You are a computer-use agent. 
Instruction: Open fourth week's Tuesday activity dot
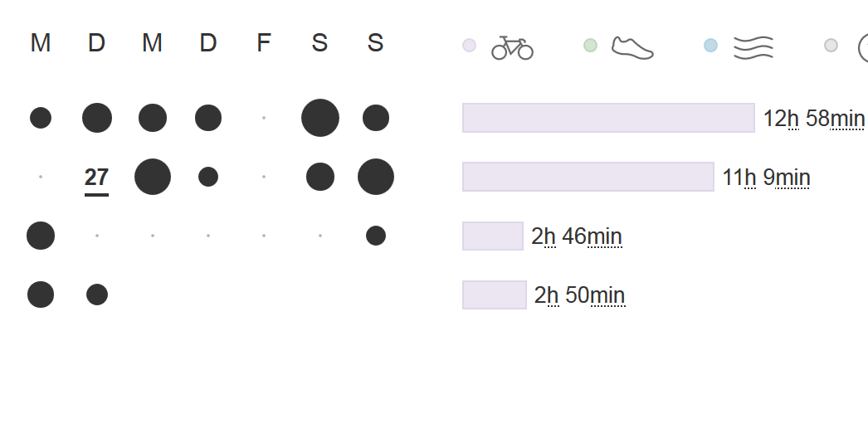pyautogui.click(x=97, y=295)
